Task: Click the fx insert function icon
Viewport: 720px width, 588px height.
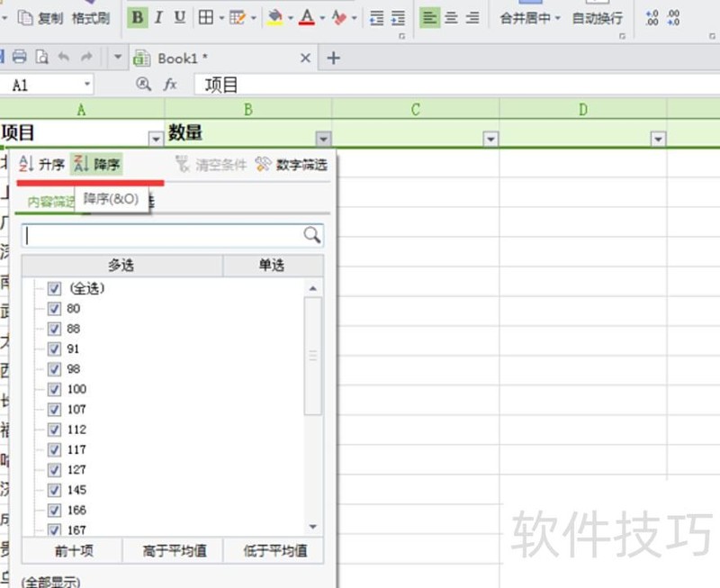Action: coord(170,85)
